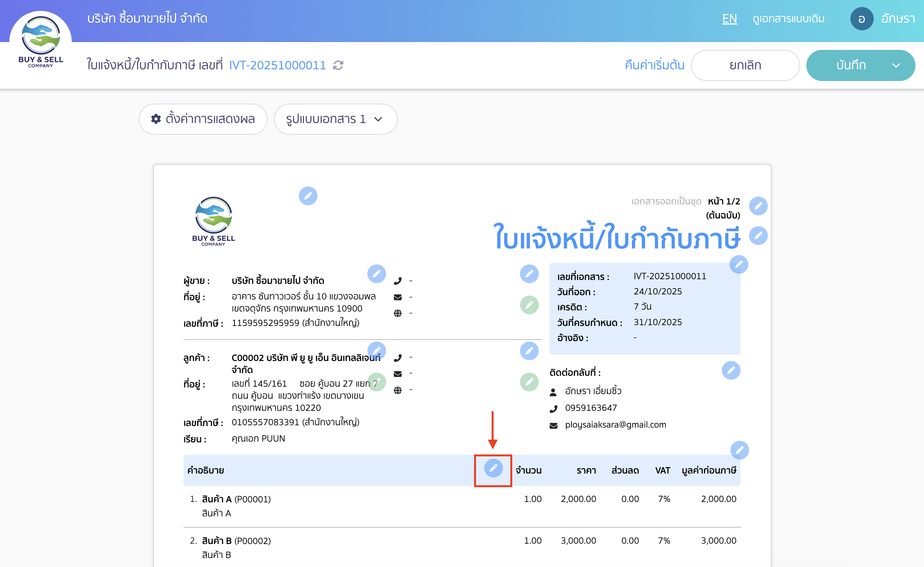Image resolution: width=924 pixels, height=567 pixels.
Task: Edit the document title ใบแจ้งหนี้/ใบกำกับภาษี pencil icon
Action: pyautogui.click(x=758, y=235)
